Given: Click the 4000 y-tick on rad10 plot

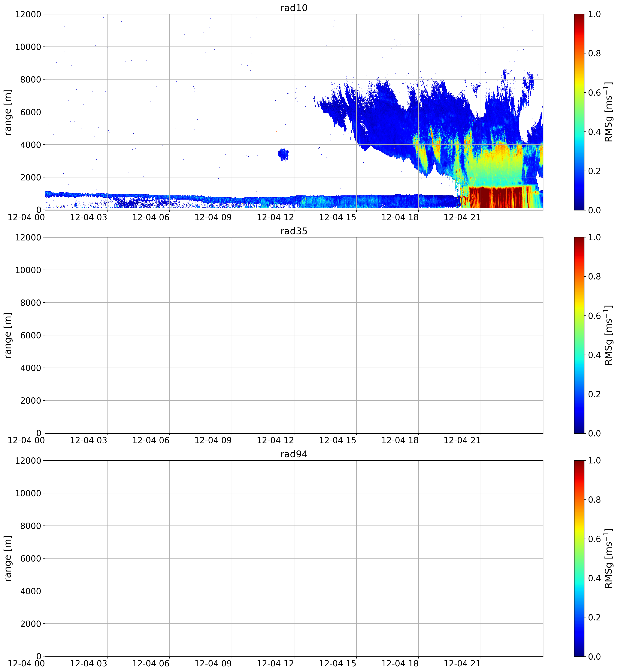Looking at the screenshot, I should tap(30, 145).
